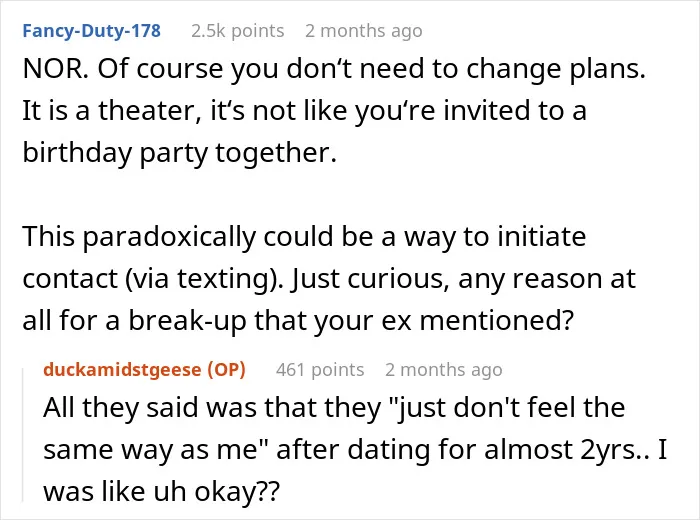
Task: Click the reply line starting 'All they said'
Action: 334,408
